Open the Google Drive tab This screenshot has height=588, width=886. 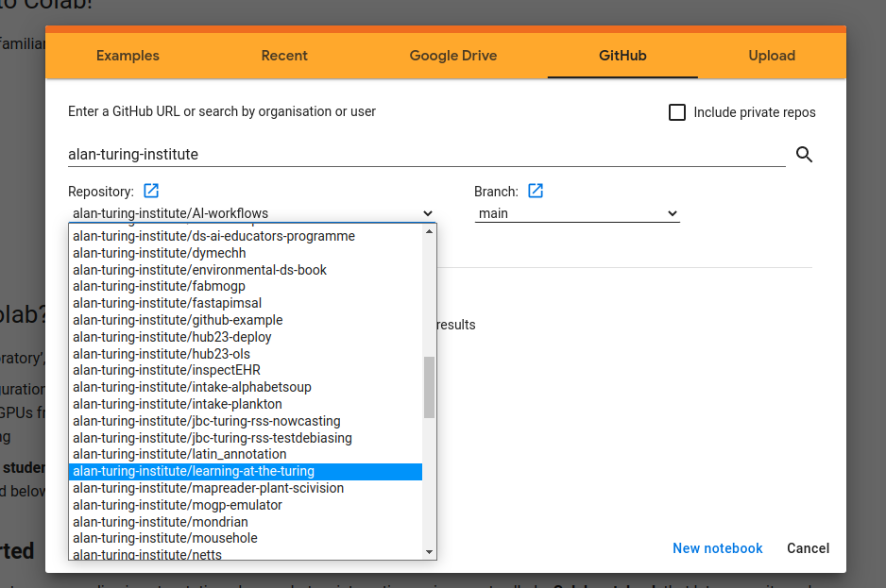tap(452, 56)
